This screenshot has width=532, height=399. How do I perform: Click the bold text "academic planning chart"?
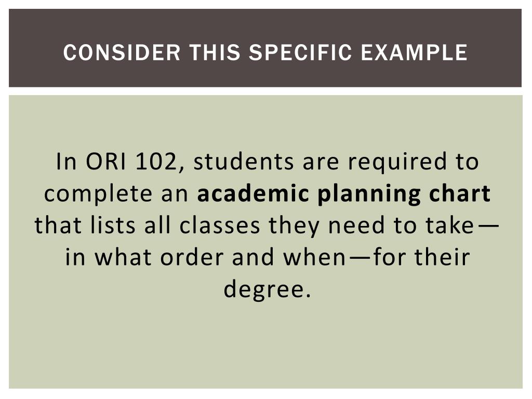pyautogui.click(x=344, y=194)
